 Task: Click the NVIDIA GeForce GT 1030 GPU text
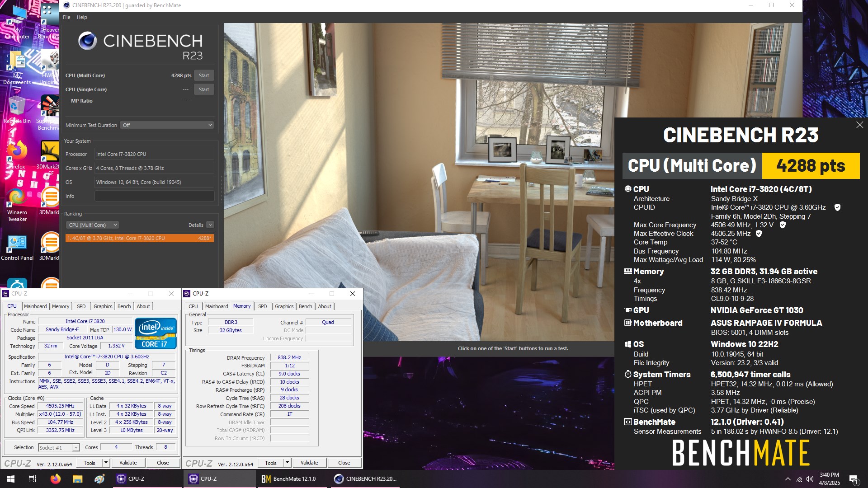tap(757, 310)
